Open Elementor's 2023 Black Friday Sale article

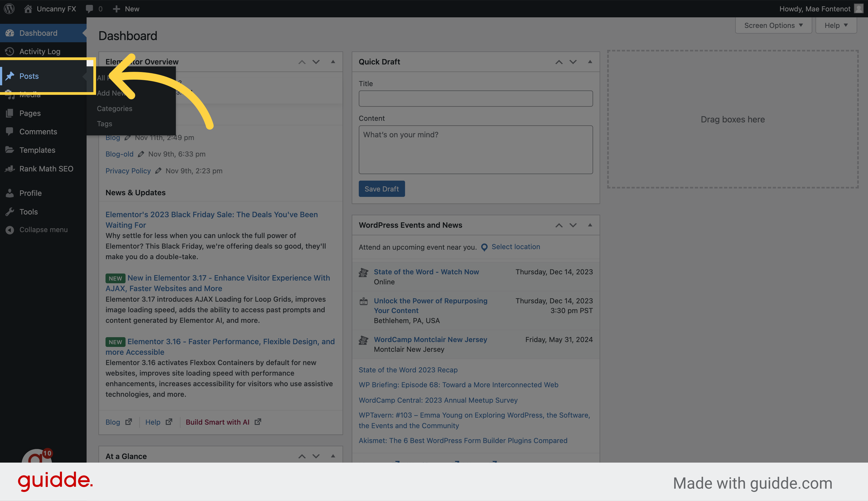coord(211,220)
